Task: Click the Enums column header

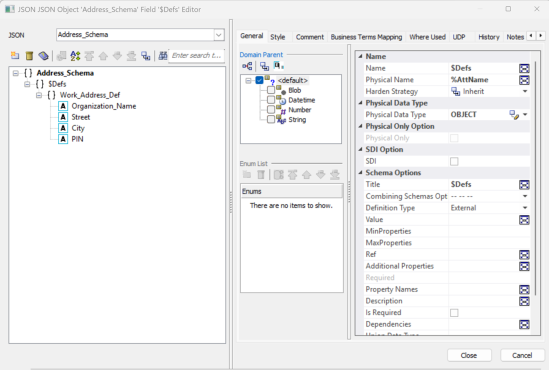Action: pos(291,191)
